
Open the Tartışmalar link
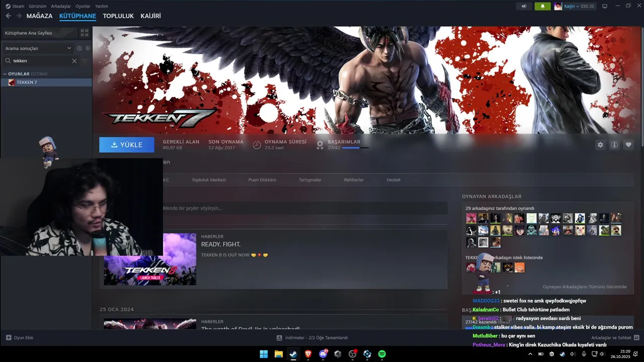310,179
